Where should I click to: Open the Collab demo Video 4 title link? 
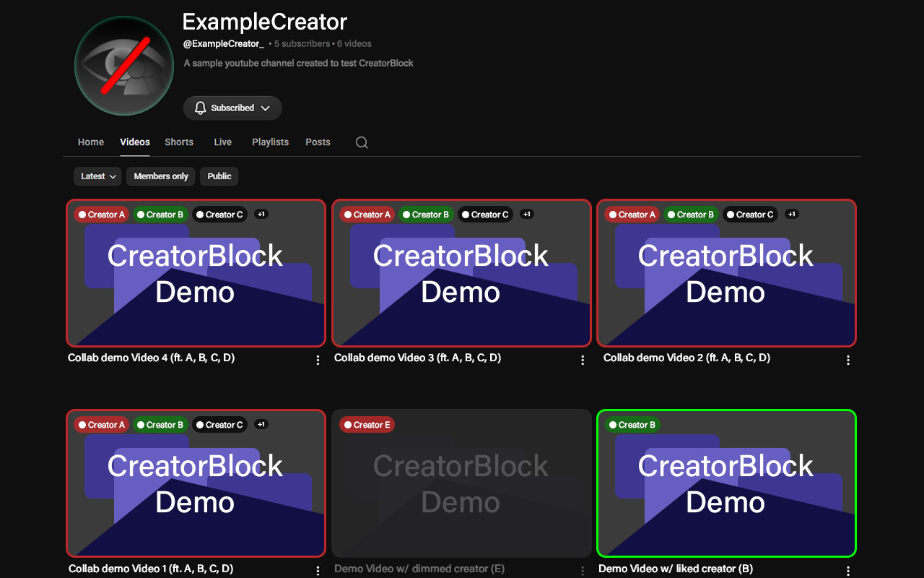(x=152, y=358)
